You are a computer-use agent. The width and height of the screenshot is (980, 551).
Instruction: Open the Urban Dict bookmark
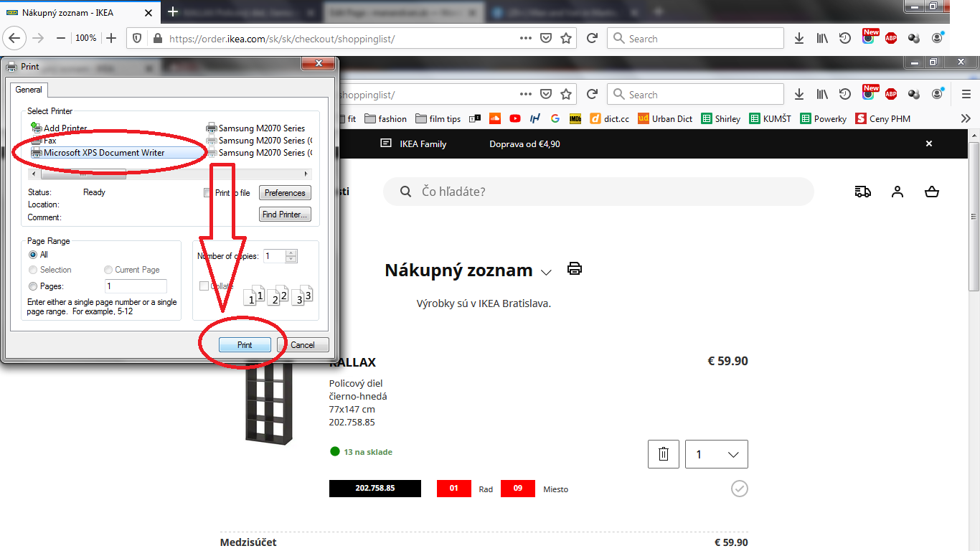pos(665,118)
